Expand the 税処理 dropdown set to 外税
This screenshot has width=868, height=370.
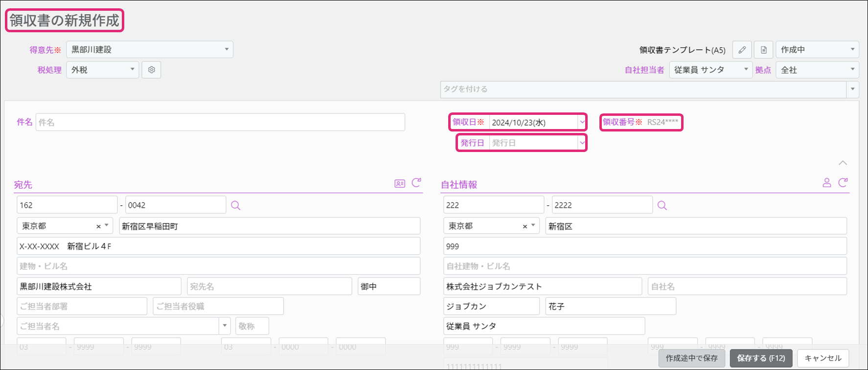pos(102,70)
